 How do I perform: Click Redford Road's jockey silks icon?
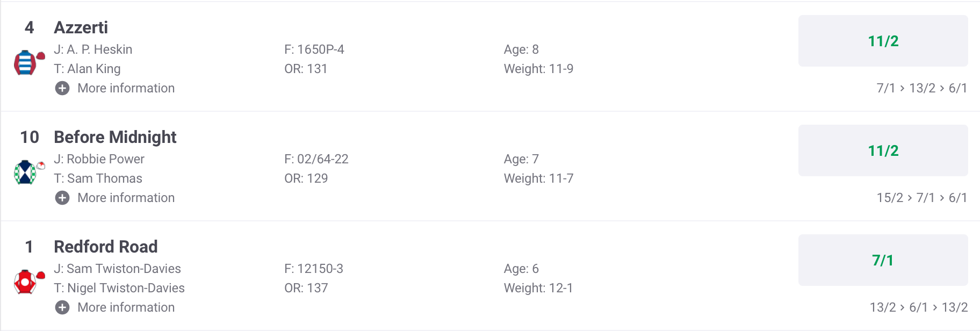point(26,282)
